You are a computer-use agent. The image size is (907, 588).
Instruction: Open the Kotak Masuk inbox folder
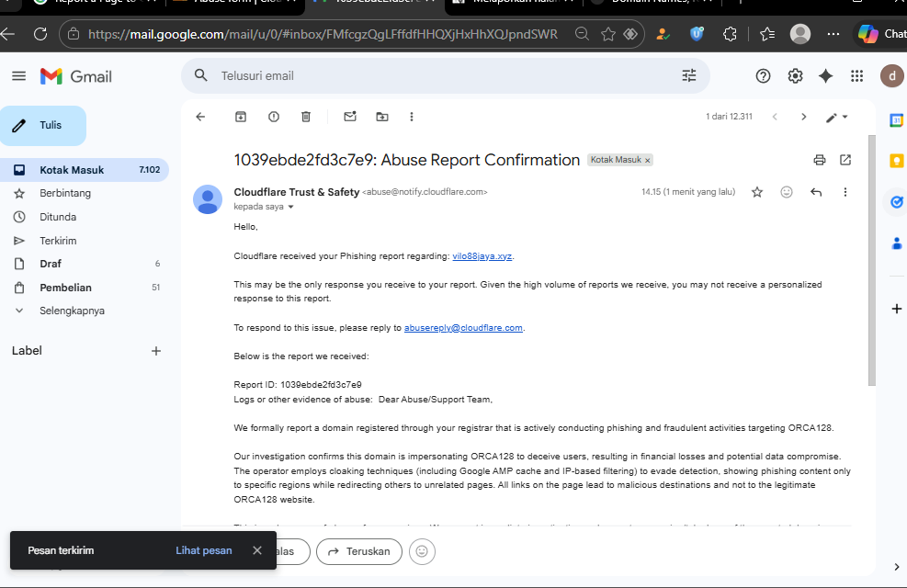pyautogui.click(x=85, y=170)
